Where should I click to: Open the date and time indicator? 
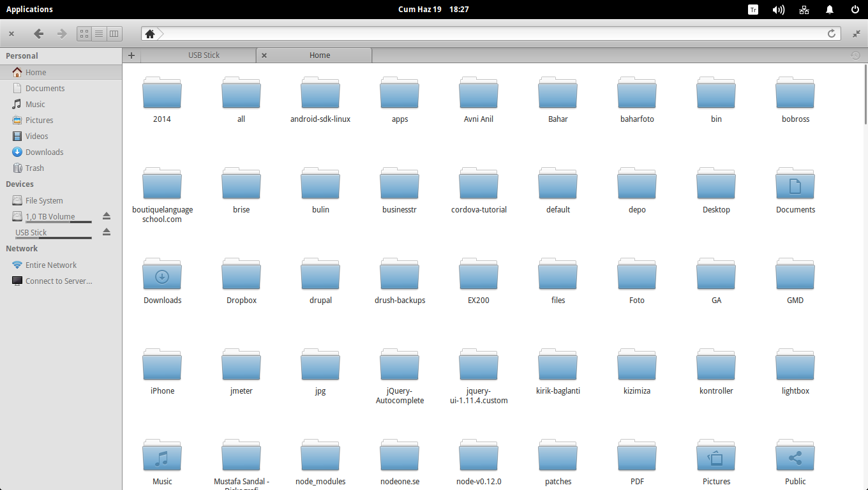(433, 9)
